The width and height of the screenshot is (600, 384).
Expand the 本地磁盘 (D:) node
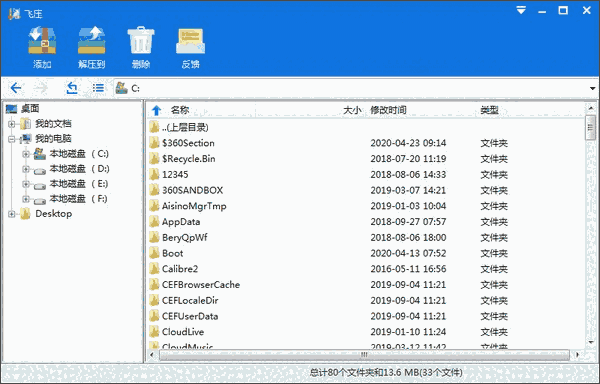tap(26, 169)
